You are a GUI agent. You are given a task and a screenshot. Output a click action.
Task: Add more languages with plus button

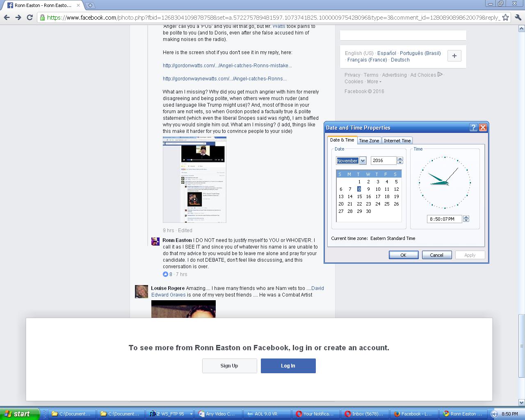pyautogui.click(x=454, y=56)
